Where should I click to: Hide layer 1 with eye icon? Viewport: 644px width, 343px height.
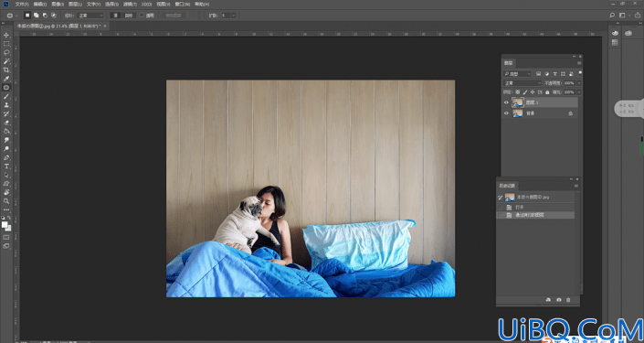[x=506, y=102]
